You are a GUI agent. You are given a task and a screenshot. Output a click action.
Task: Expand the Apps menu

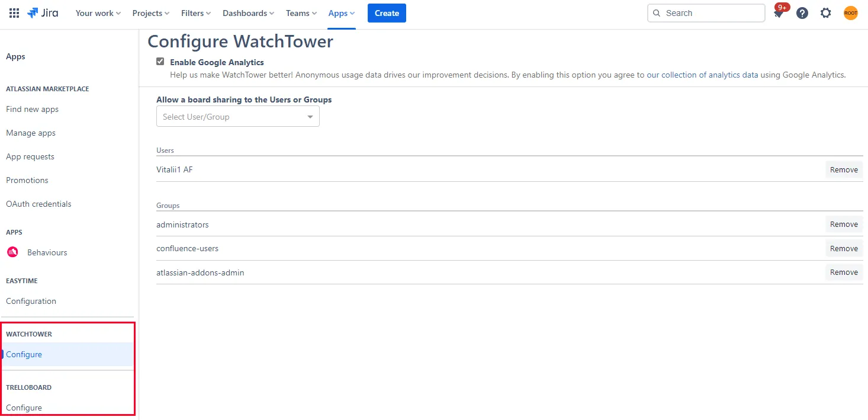[x=342, y=13]
